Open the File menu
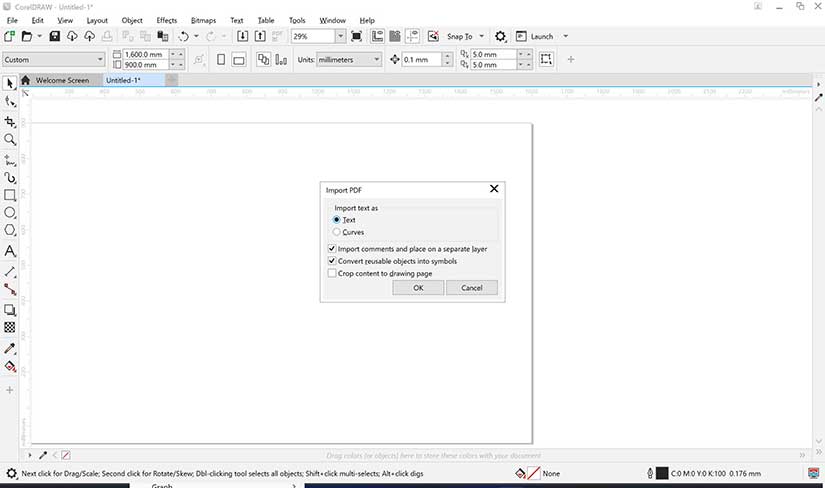 [x=12, y=20]
